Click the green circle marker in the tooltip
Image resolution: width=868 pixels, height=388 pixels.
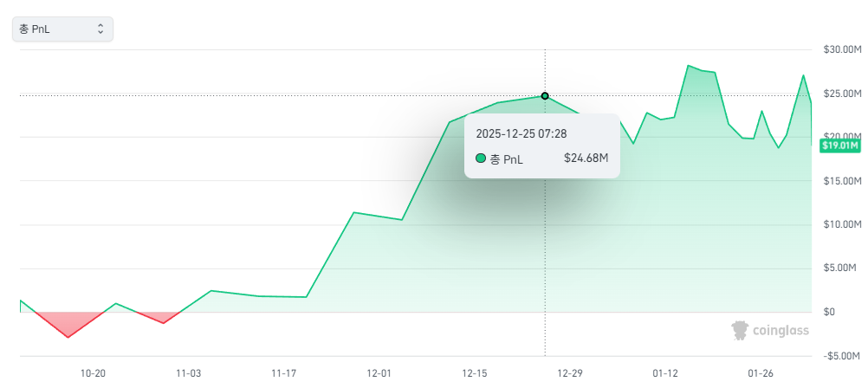pos(481,158)
